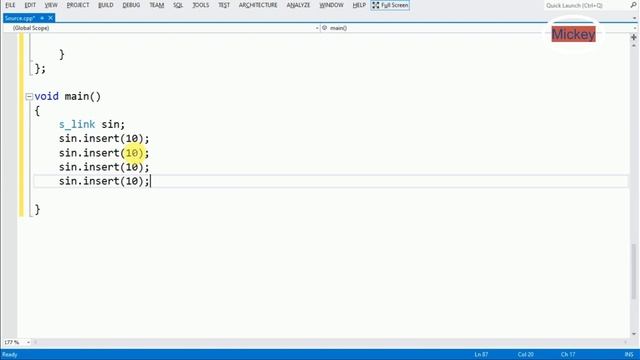
Task: Click the Ln 87 status indicator
Action: tap(481, 354)
